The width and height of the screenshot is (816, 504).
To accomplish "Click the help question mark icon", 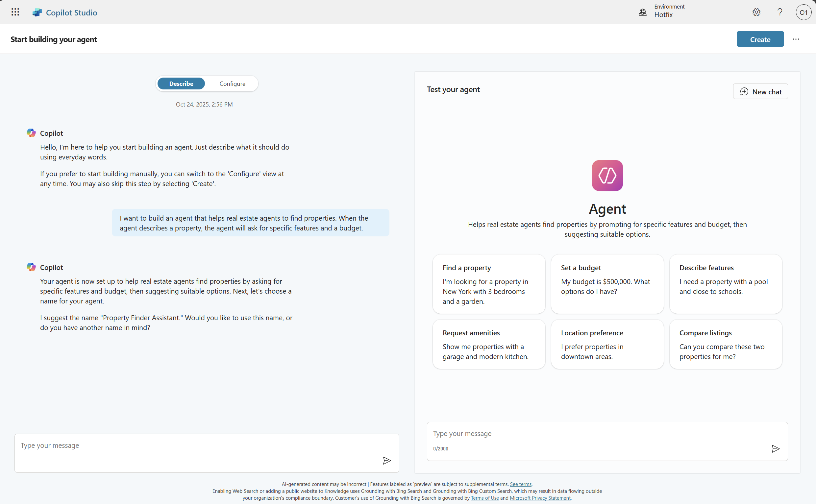I will (x=779, y=12).
